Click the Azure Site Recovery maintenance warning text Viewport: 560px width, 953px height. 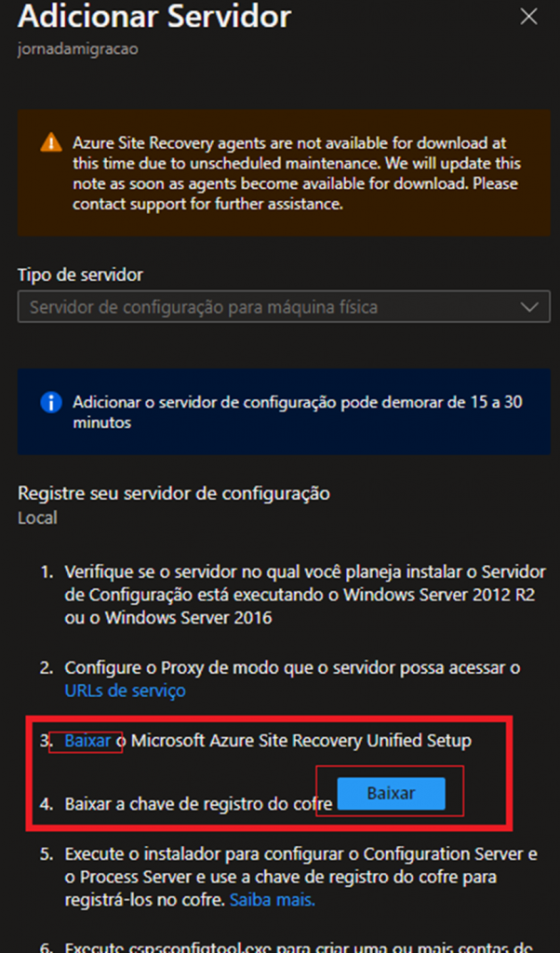(x=296, y=173)
